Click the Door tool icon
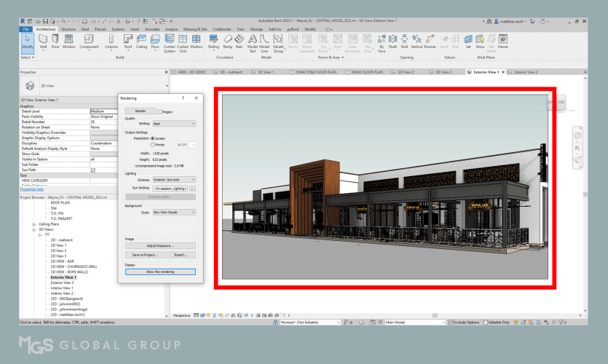 (x=55, y=40)
